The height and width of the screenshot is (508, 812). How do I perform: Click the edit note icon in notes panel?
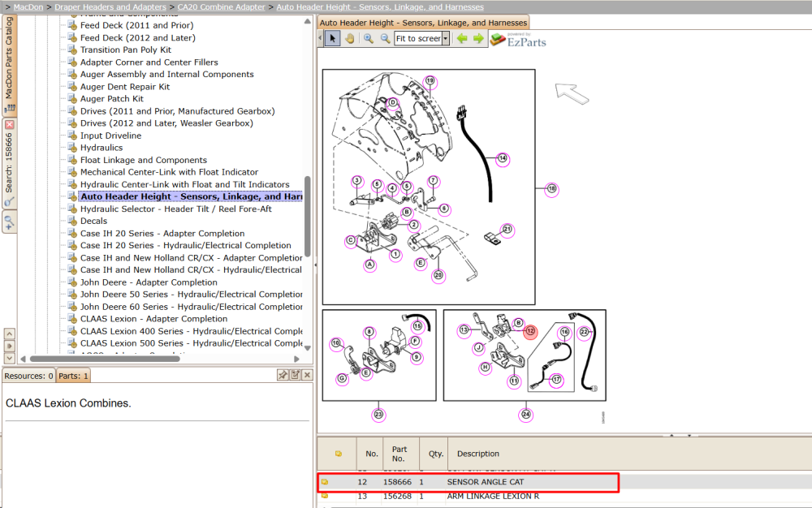click(x=296, y=375)
